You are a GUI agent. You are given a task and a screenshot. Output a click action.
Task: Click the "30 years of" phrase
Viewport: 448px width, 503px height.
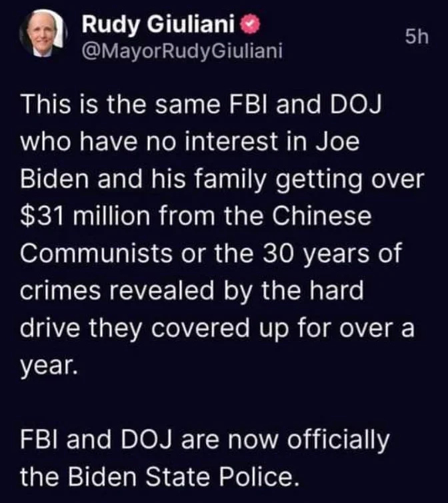pyautogui.click(x=332, y=254)
